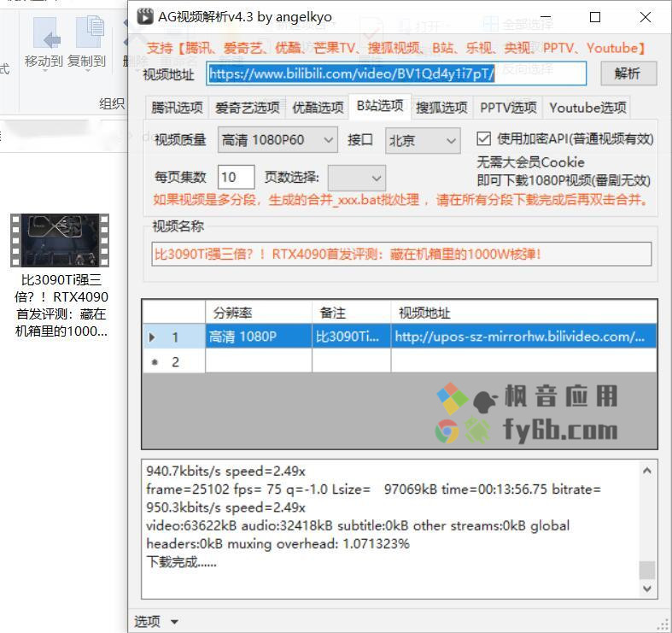The width and height of the screenshot is (672, 633).
Task: Select the new row header 2
Action: 173,361
